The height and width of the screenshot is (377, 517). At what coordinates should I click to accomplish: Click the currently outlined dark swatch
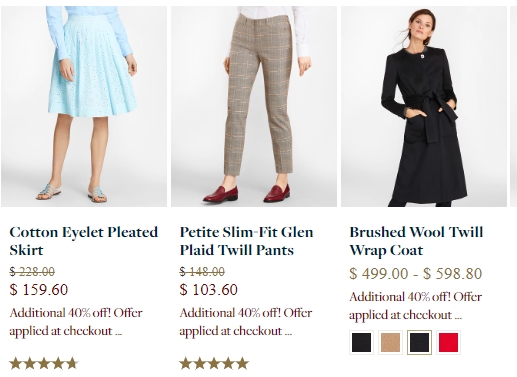pyautogui.click(x=419, y=342)
